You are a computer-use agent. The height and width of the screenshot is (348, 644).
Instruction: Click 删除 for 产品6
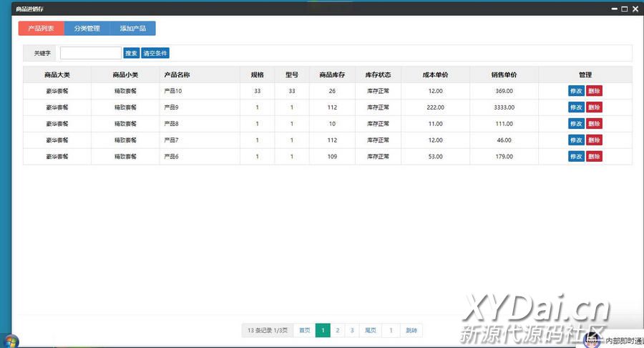click(594, 157)
